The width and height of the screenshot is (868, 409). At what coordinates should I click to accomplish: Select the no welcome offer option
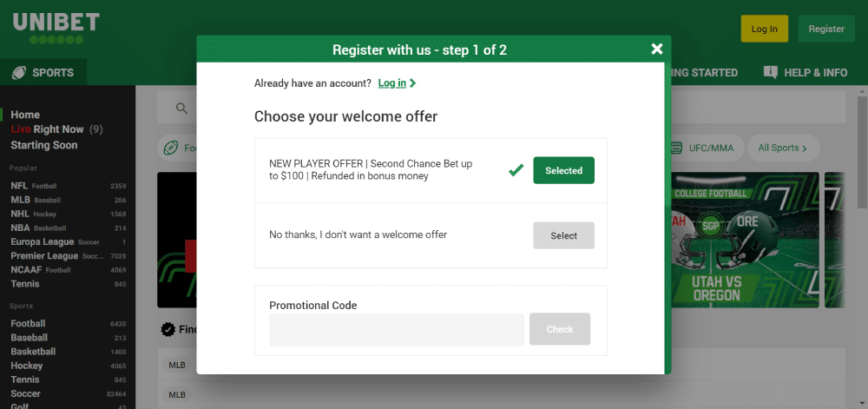tap(563, 236)
